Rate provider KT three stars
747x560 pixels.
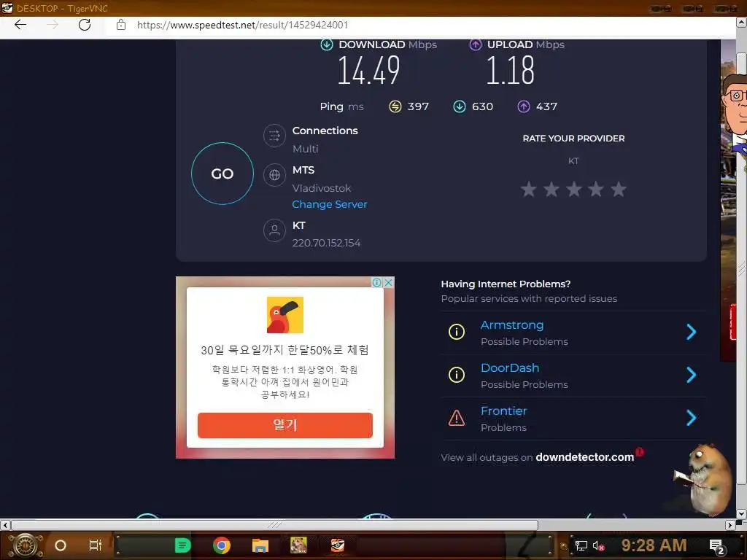click(573, 189)
